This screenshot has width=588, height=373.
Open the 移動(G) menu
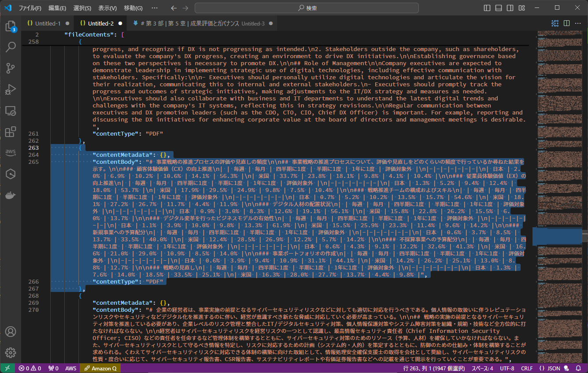point(133,8)
